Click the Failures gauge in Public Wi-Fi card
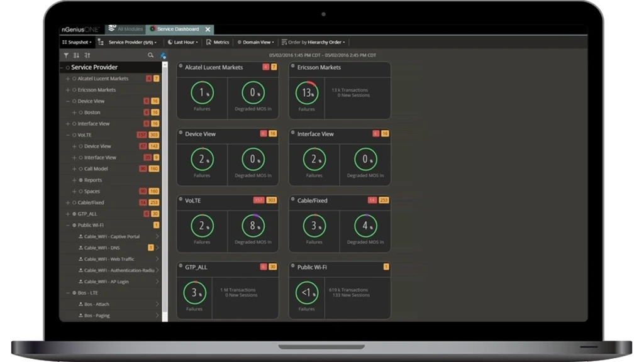 click(306, 293)
